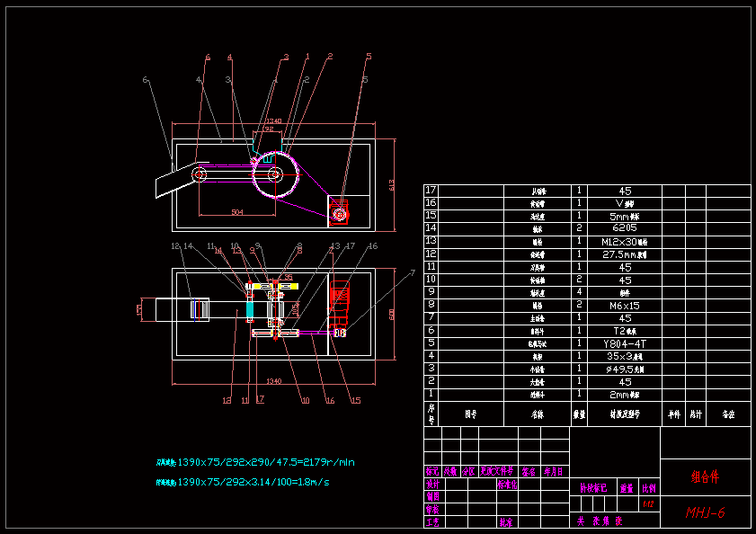Click the cyan formula ending '1.8m/s'

click(x=243, y=482)
